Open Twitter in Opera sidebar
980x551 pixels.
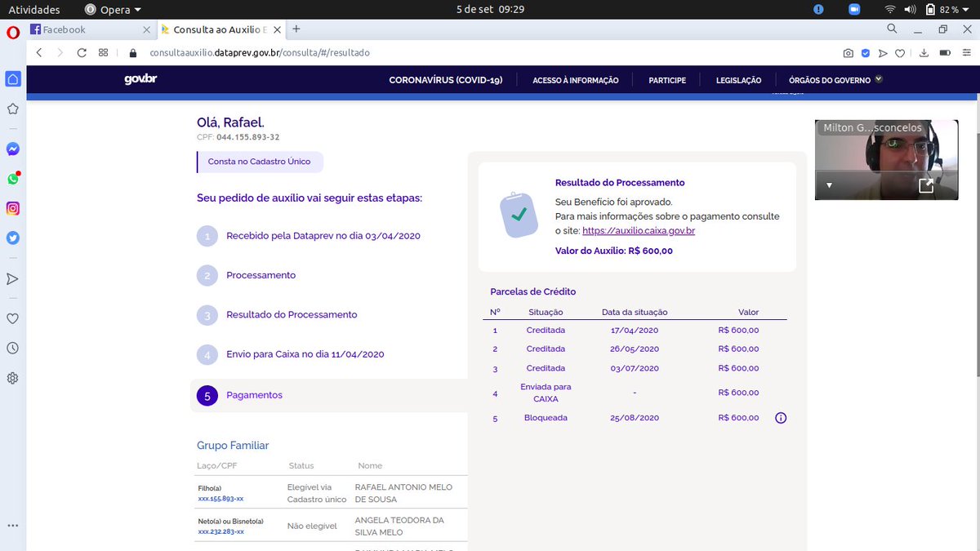[13, 238]
